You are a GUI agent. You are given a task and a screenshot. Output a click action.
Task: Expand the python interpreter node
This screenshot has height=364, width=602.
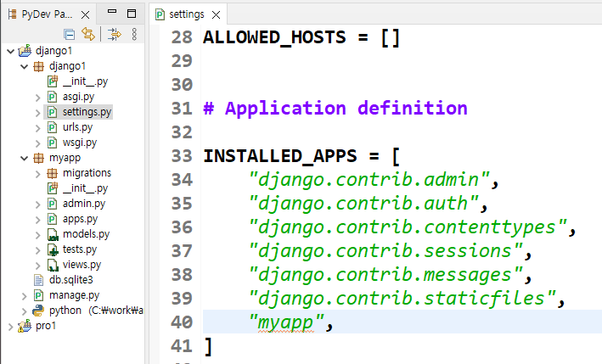[24, 311]
